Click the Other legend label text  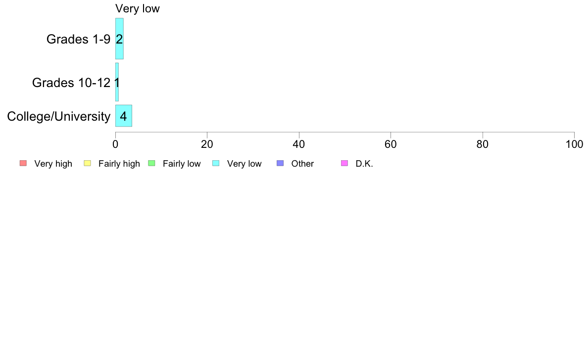[x=302, y=164]
